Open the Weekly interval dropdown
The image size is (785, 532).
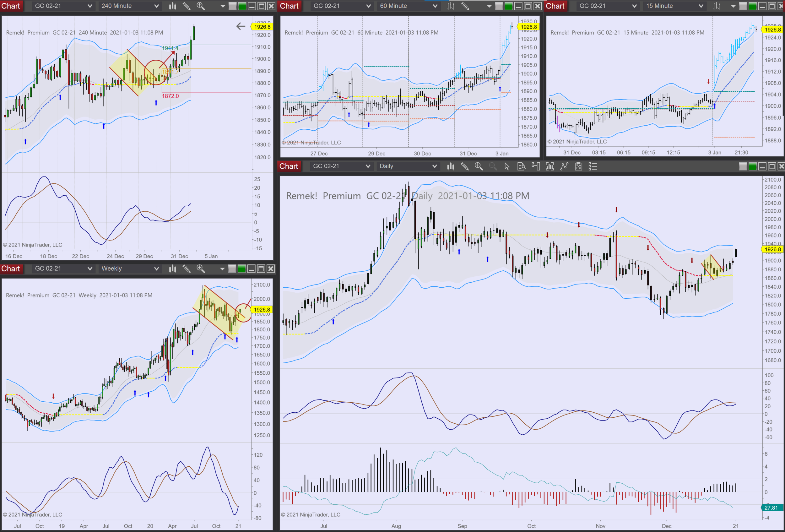click(130, 269)
